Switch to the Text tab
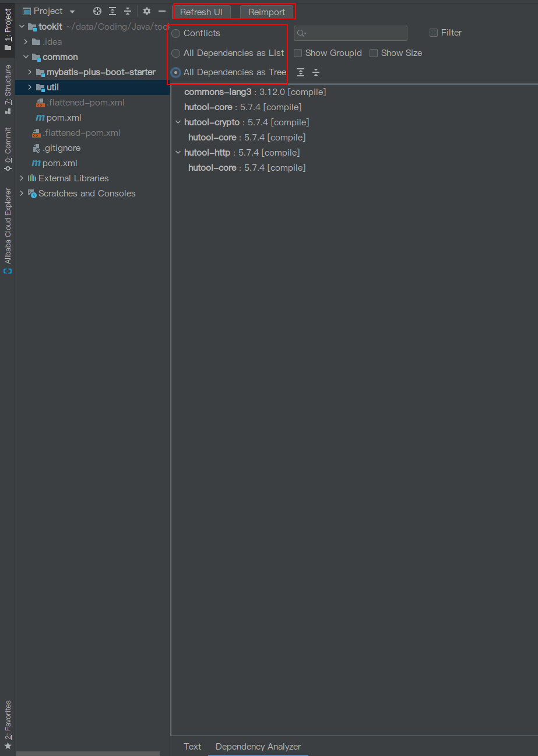Viewport: 538px width, 756px height. pyautogui.click(x=192, y=747)
